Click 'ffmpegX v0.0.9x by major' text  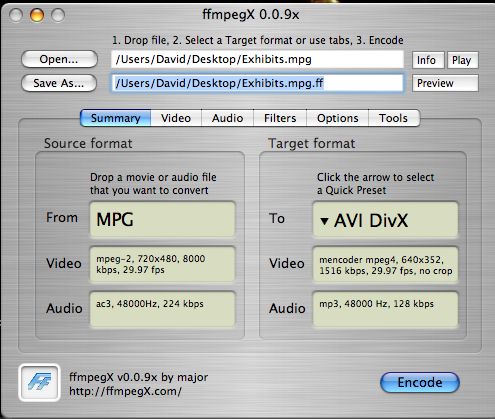[139, 377]
